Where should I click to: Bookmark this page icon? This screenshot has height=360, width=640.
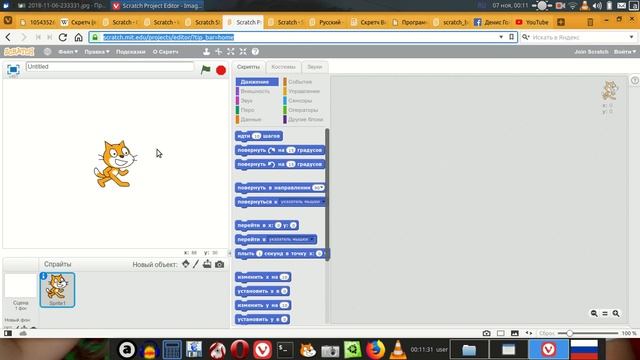coord(511,37)
